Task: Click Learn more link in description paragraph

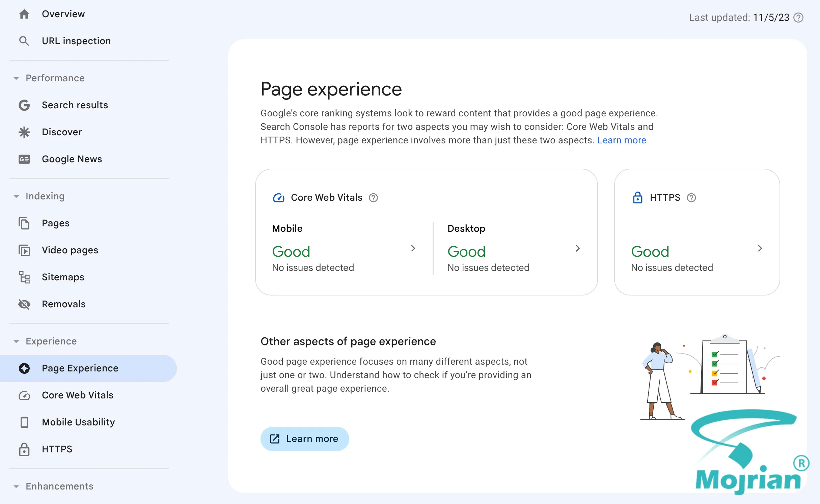Action: tap(622, 140)
